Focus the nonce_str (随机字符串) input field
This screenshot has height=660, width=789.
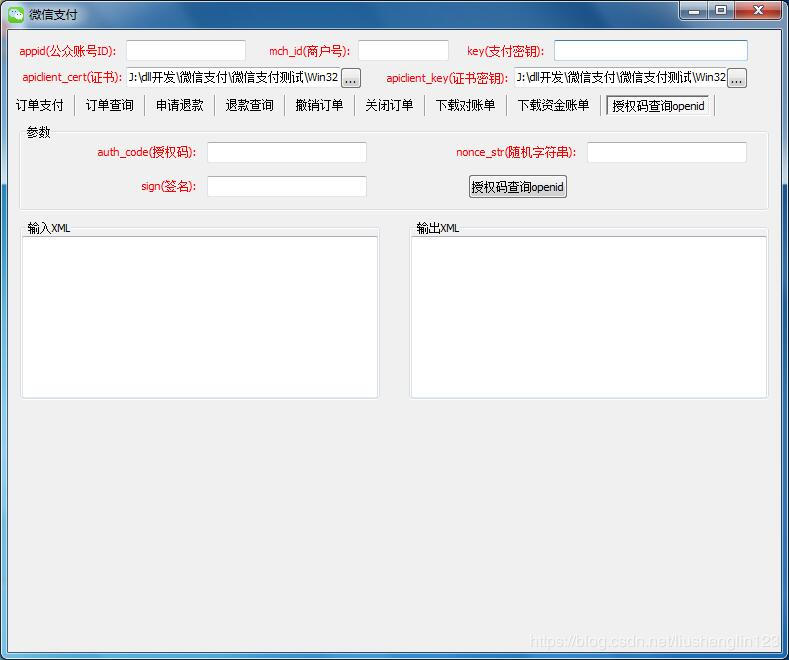pos(667,152)
